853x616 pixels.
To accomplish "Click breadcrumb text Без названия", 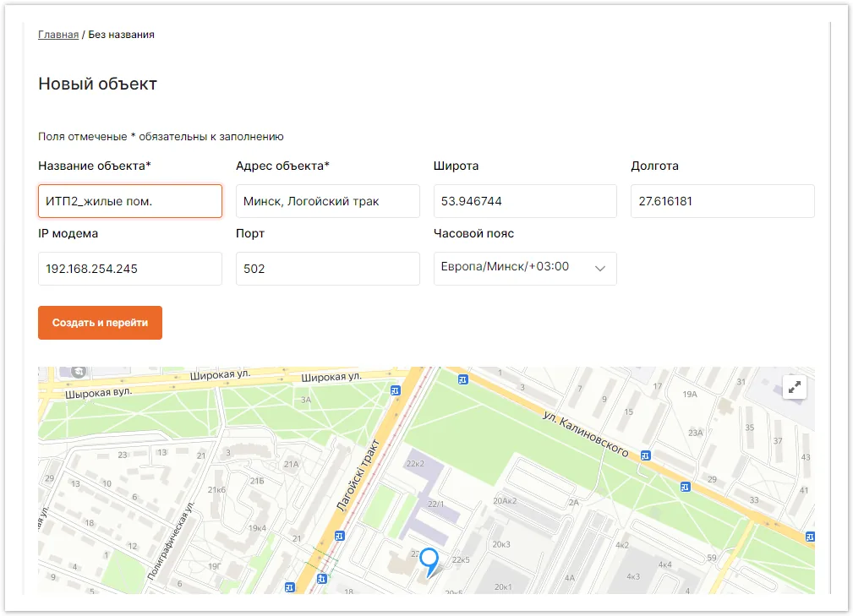I will point(121,35).
